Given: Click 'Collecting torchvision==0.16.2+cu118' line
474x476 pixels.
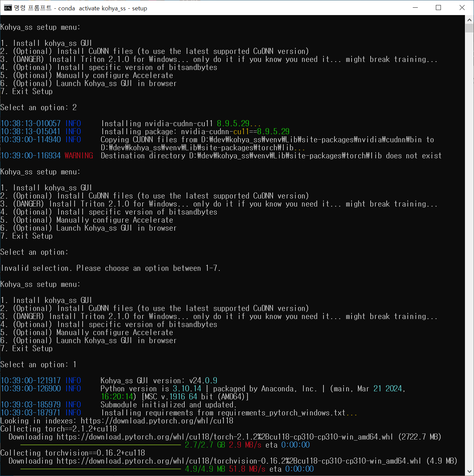Looking at the screenshot, I should [73, 453].
